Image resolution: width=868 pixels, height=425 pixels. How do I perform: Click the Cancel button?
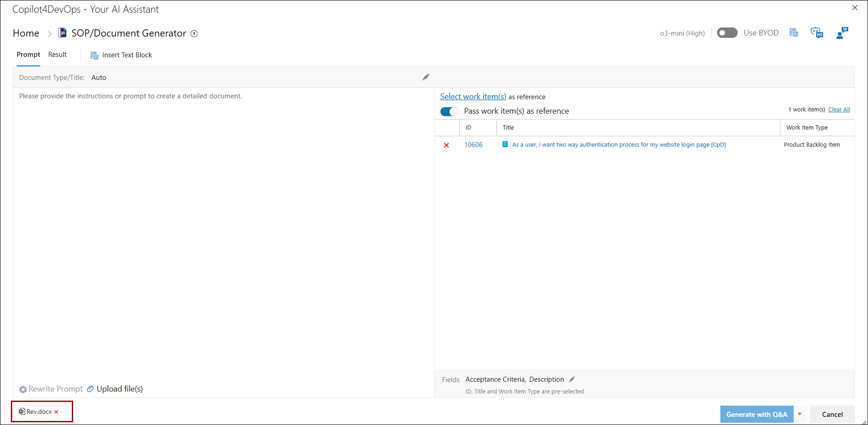click(x=832, y=414)
